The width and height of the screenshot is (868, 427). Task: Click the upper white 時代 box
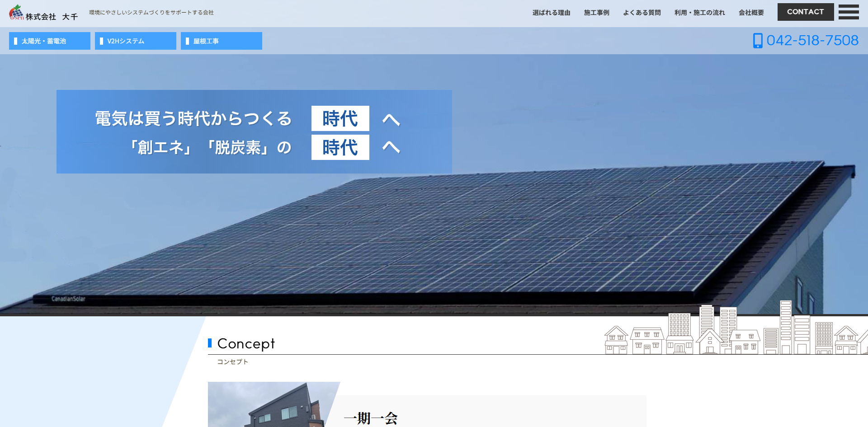(340, 118)
